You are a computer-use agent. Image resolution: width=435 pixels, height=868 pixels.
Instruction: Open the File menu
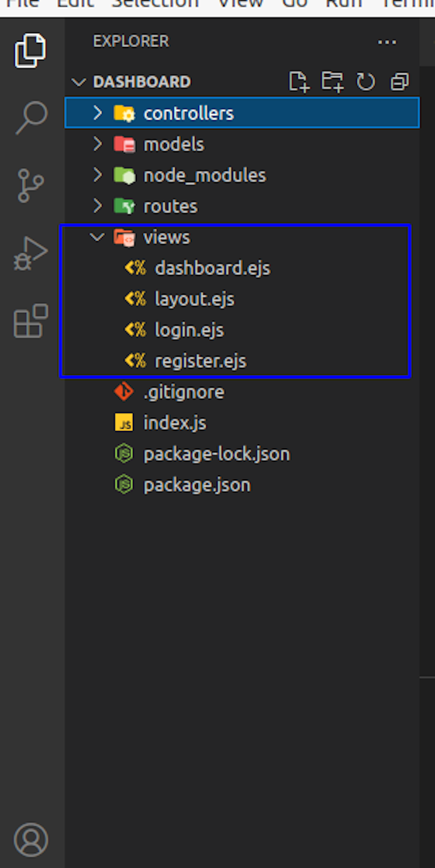23,5
